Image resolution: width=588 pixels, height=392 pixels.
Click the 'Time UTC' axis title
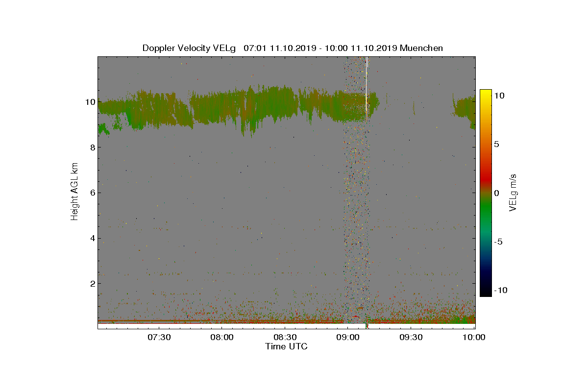pos(287,346)
